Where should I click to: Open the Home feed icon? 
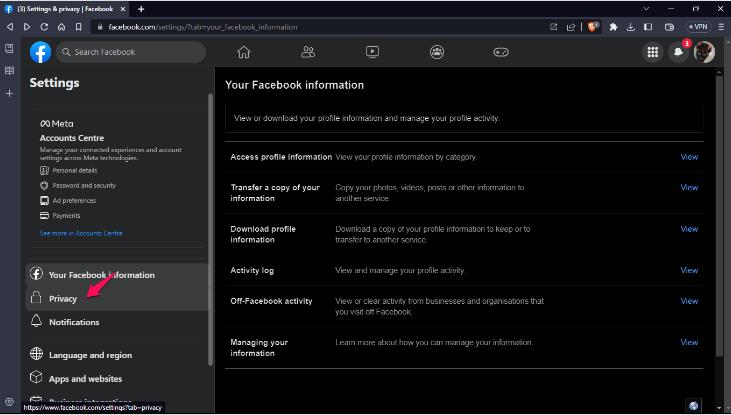[244, 52]
